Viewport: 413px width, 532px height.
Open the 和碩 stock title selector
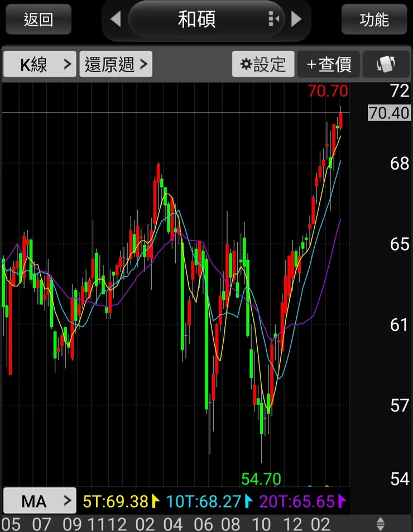point(206,19)
